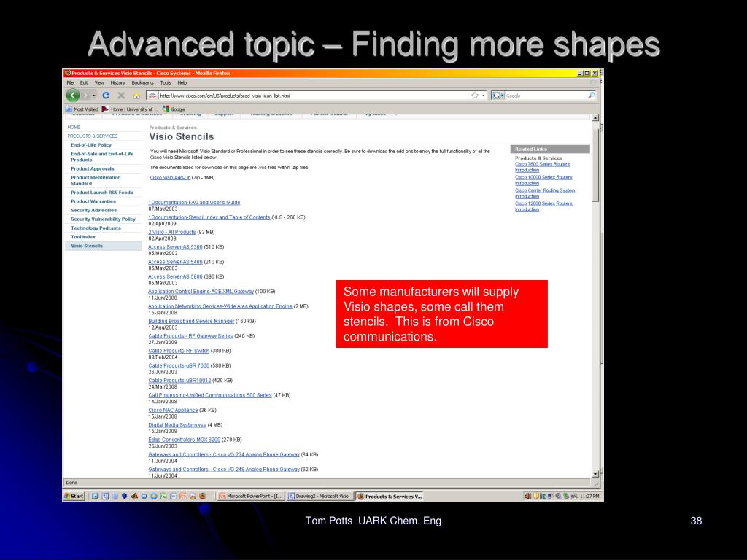The height and width of the screenshot is (560, 747).
Task: Click the Done status bar text
Action: [71, 483]
